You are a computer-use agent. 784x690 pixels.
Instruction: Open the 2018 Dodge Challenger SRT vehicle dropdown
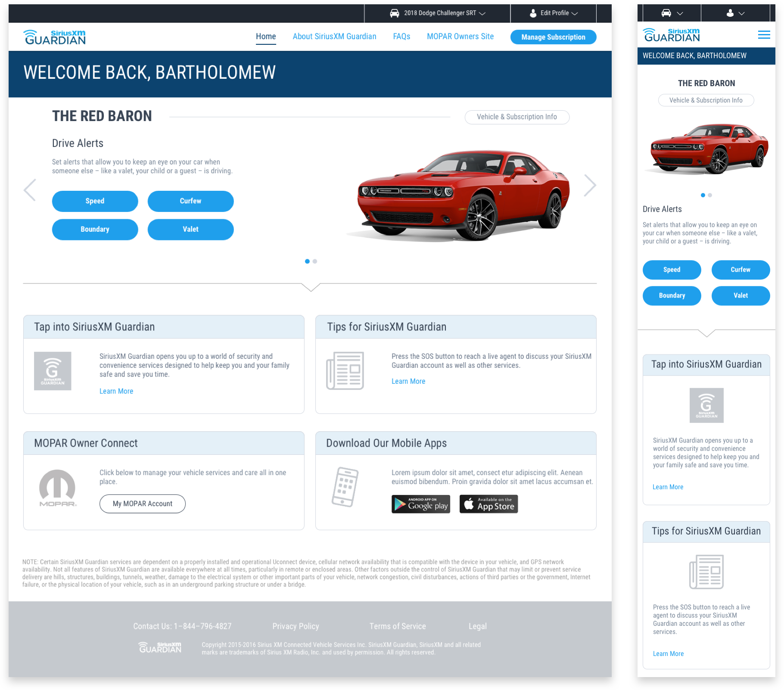coord(437,13)
